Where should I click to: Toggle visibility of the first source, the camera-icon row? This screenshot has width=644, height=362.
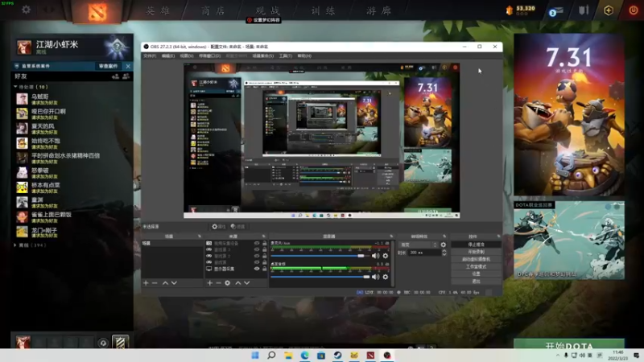(x=257, y=244)
